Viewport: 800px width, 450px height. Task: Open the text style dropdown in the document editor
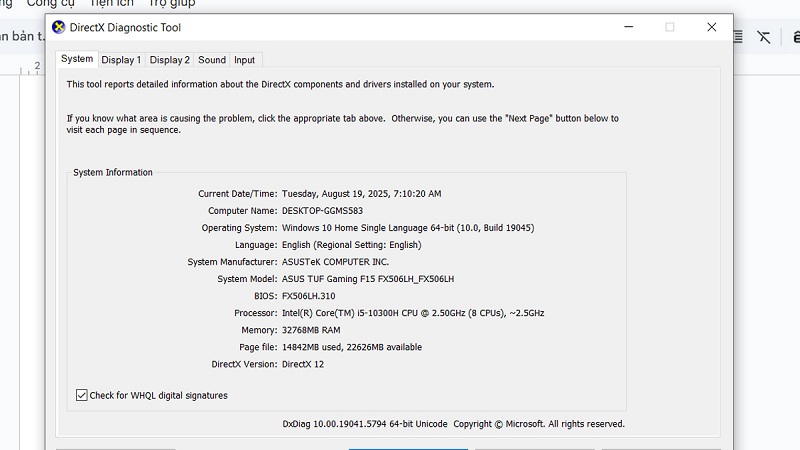click(x=22, y=36)
